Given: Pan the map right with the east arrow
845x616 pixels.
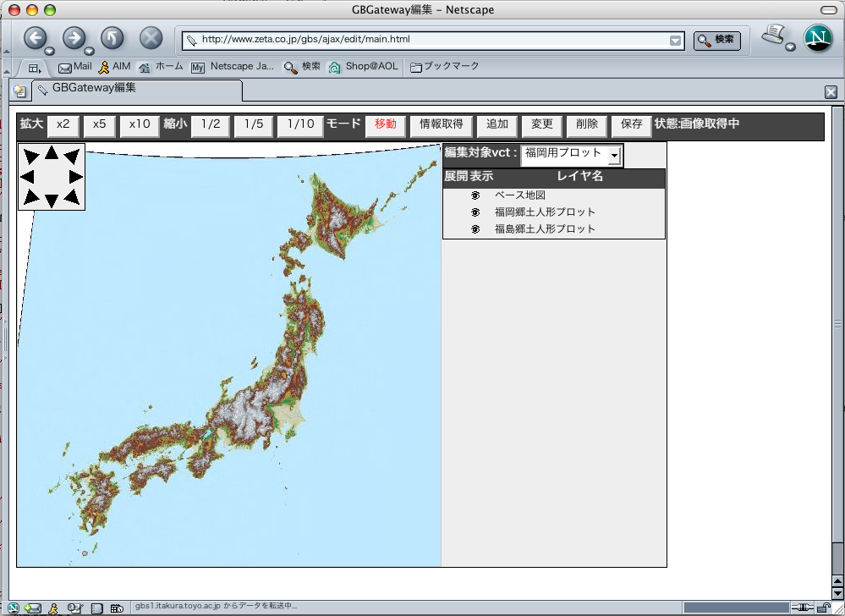Looking at the screenshot, I should [75, 176].
